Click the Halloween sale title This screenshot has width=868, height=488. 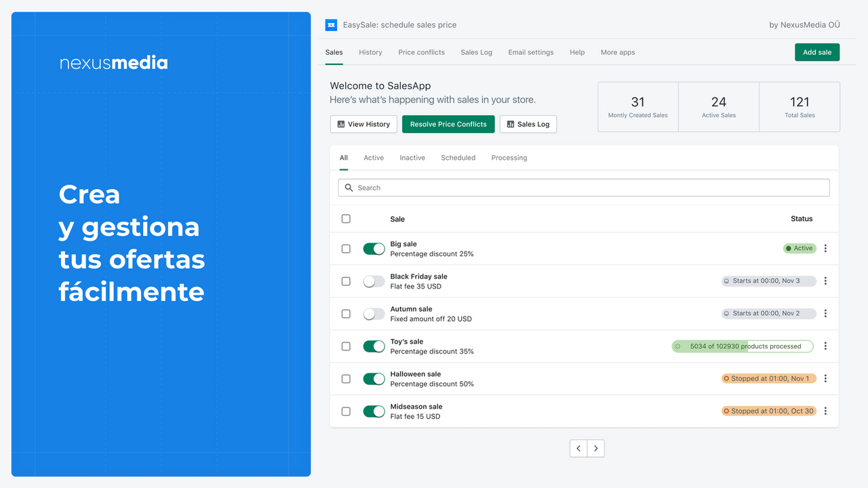pos(416,374)
